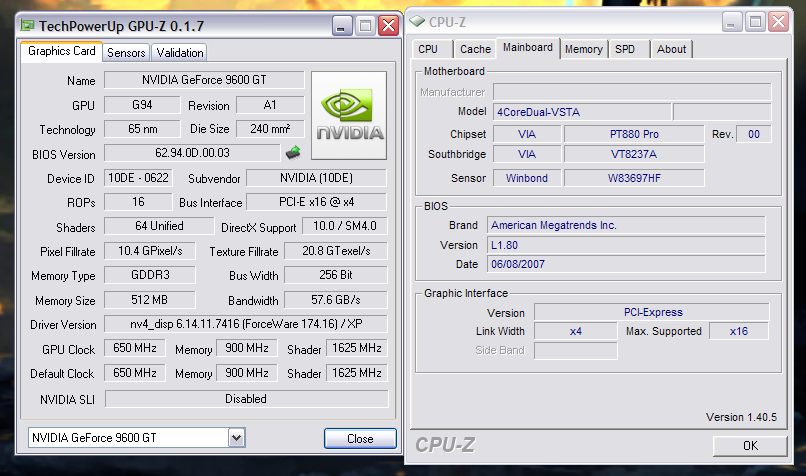Close the CPU-Z window

(x=779, y=22)
